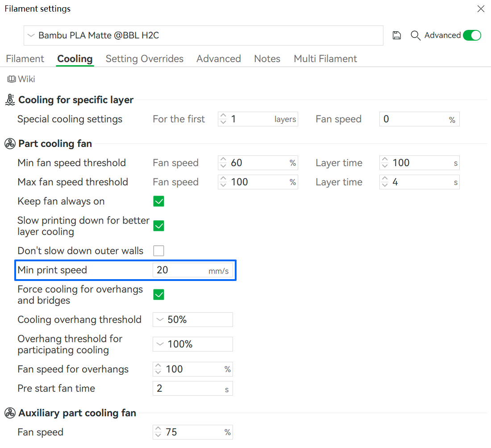This screenshot has height=448, width=491.
Task: Click the Max fan speed value 100 field
Action: 239,182
